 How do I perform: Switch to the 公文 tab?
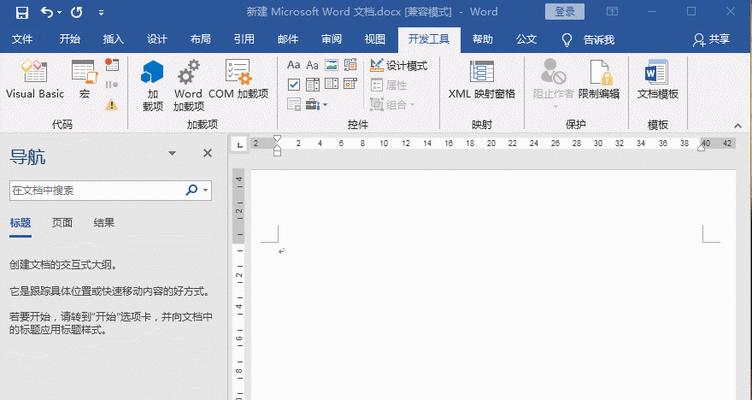pyautogui.click(x=526, y=39)
